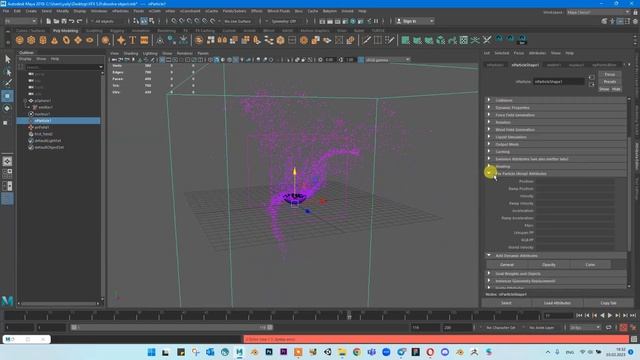Create a polygon torus from the shelf
The image size is (640, 360).
66,40
